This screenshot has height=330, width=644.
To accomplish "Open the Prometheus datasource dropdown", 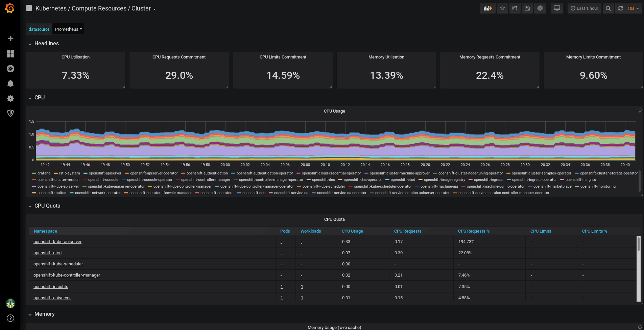I will click(x=68, y=29).
